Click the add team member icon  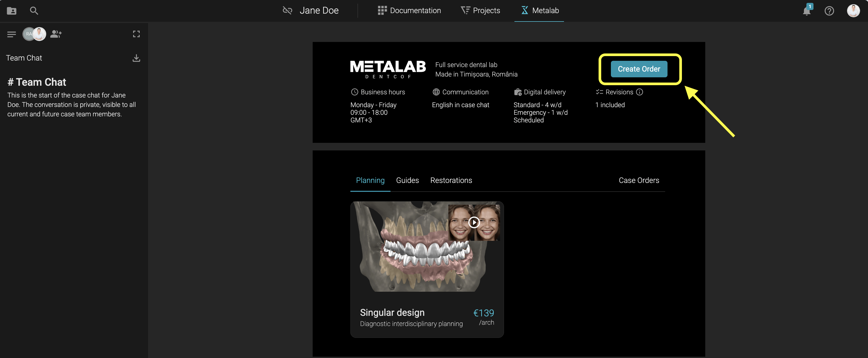coord(56,34)
